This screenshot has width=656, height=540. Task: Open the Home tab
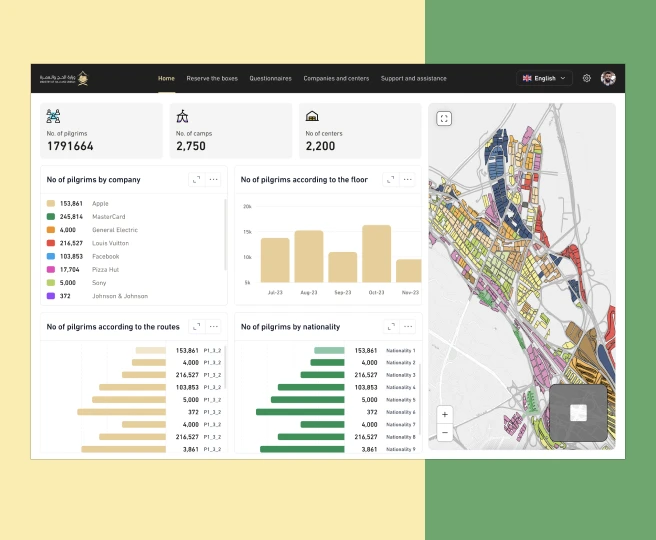(166, 78)
